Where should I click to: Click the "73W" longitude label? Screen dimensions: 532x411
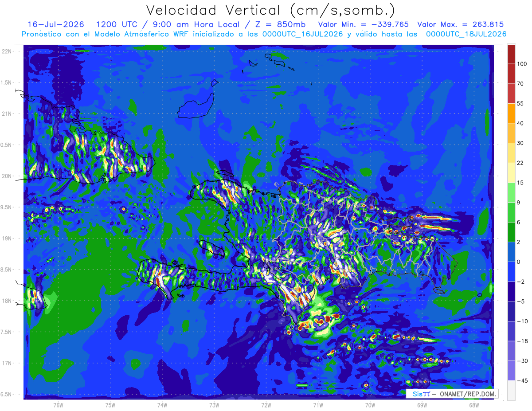(214, 405)
